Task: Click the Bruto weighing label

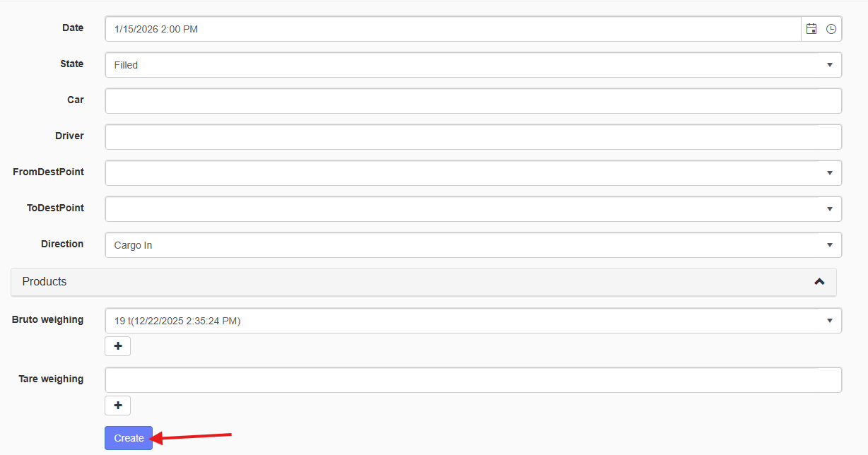Action: pos(47,319)
